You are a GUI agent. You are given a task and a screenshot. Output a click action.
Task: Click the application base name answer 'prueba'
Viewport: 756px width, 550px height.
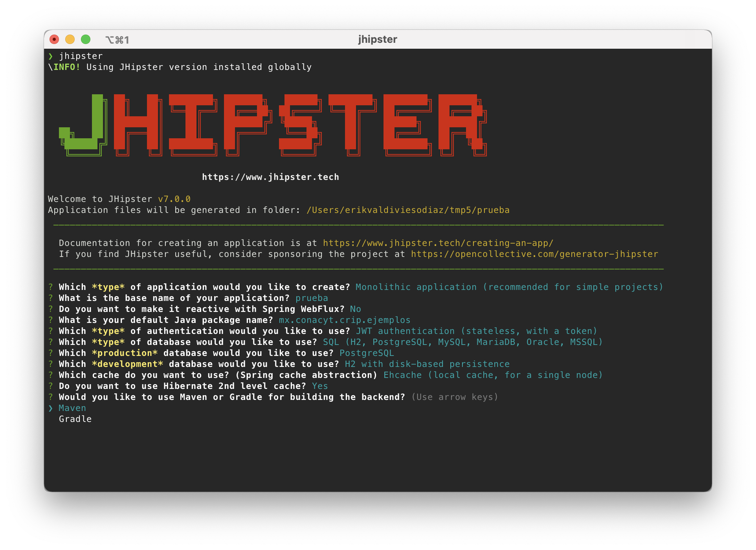[312, 298]
